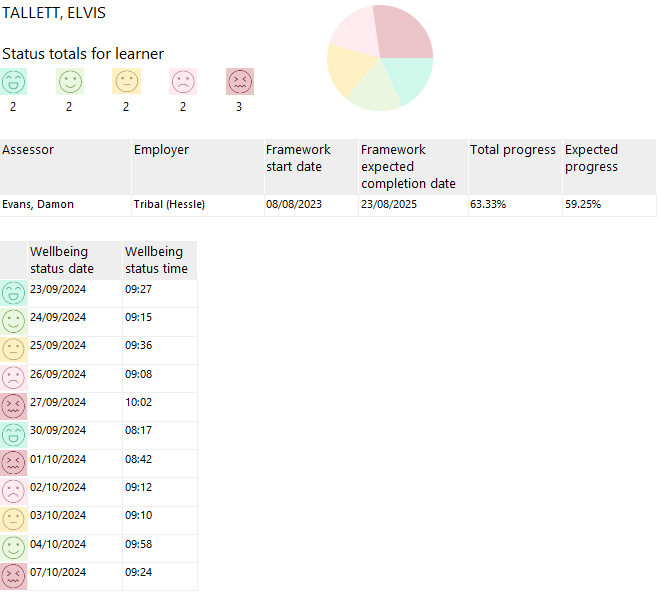Click the wellbeing icon for 25/09/2024
Image resolution: width=659 pixels, height=594 pixels.
click(x=14, y=349)
